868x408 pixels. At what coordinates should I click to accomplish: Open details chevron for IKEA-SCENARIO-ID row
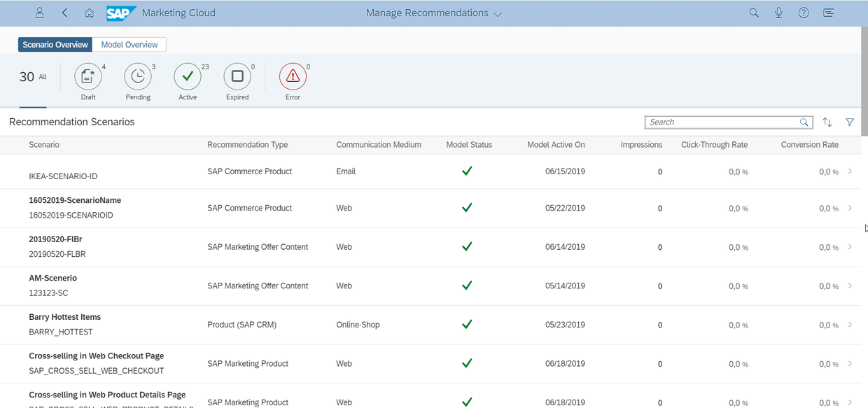point(850,171)
